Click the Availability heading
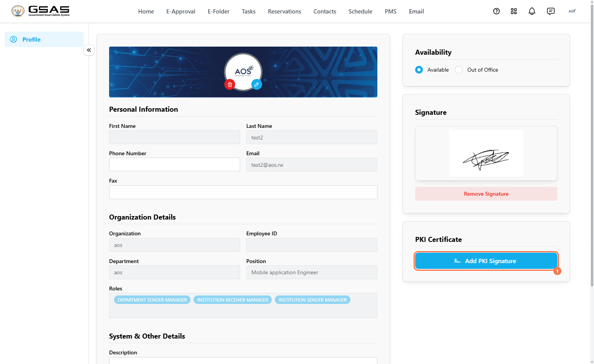594x364 pixels. [x=433, y=52]
